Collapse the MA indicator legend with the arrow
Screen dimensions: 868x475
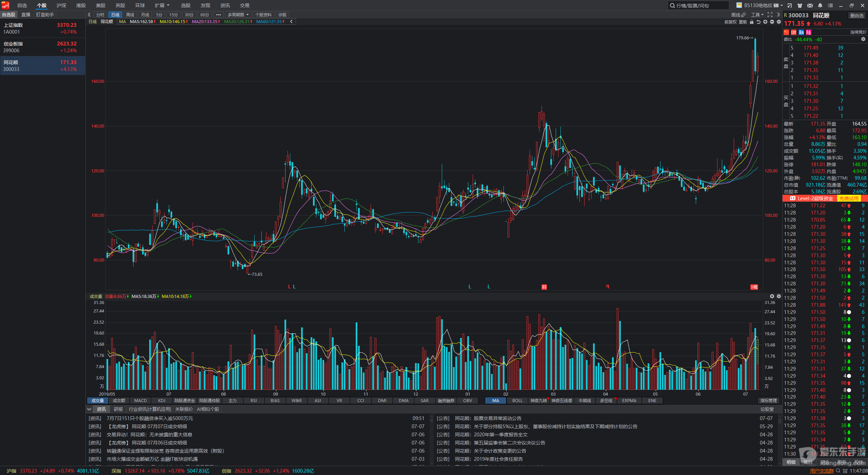pyautogui.click(x=291, y=21)
